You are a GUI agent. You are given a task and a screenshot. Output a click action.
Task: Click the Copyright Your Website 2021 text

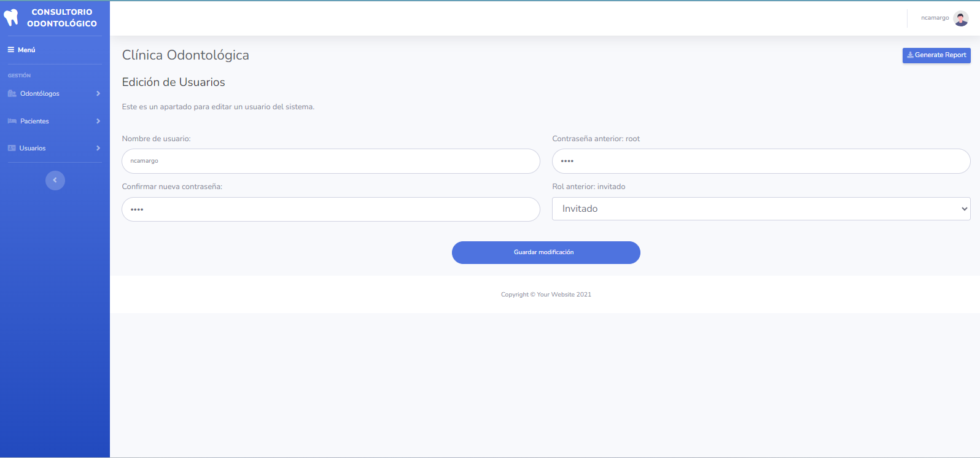point(546,295)
